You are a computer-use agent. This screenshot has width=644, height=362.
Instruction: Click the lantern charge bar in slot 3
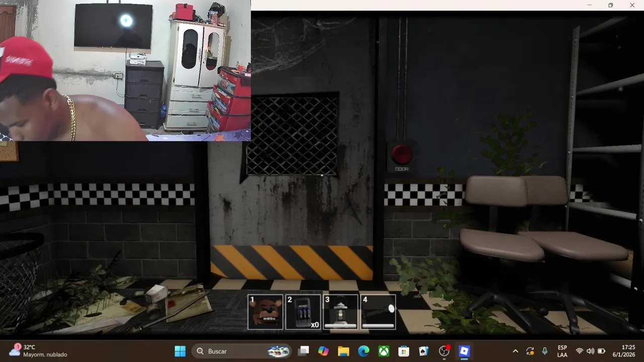point(341,326)
